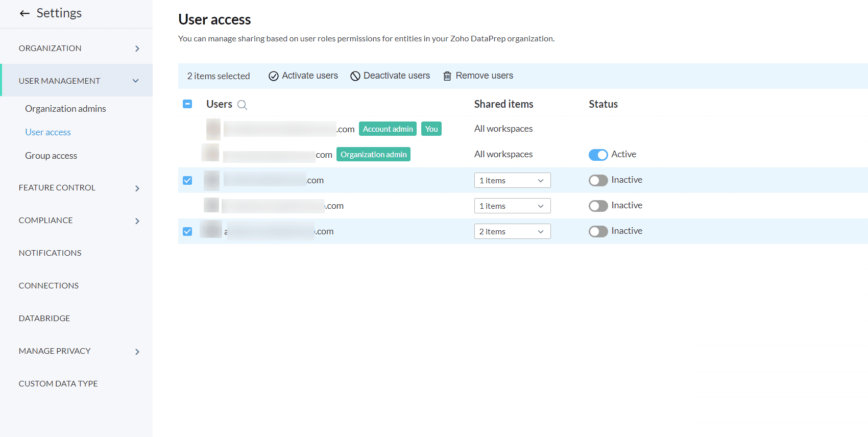The width and height of the screenshot is (868, 437).
Task: Expand the ORGANIZATION section
Action: pos(76,48)
